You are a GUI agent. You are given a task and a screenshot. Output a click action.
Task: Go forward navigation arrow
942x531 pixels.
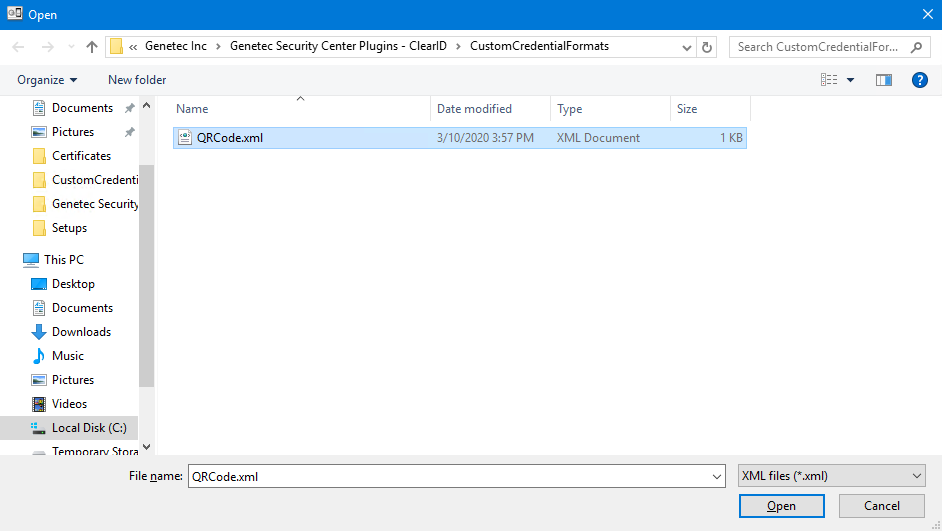point(47,47)
